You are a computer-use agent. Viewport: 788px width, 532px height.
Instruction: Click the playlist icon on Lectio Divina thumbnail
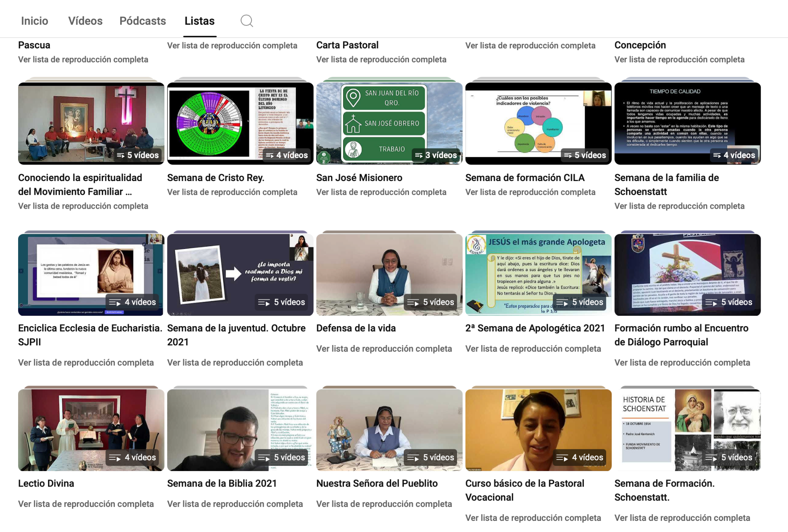[x=115, y=458]
